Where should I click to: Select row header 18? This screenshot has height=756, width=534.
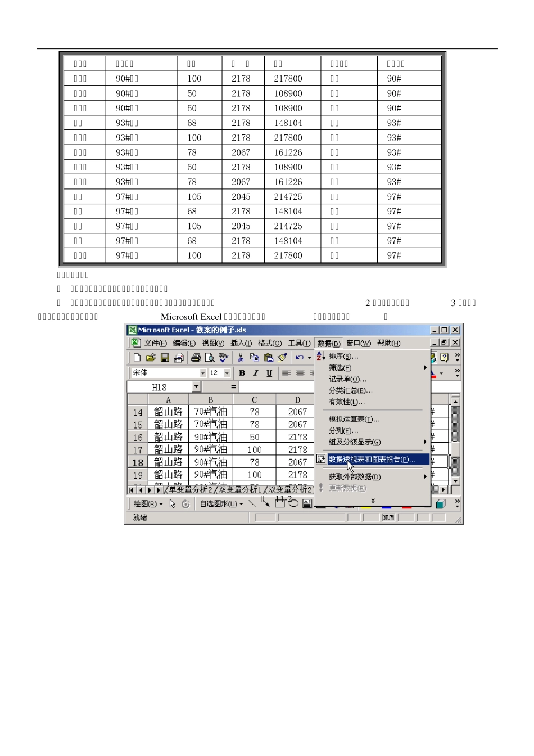(x=138, y=462)
